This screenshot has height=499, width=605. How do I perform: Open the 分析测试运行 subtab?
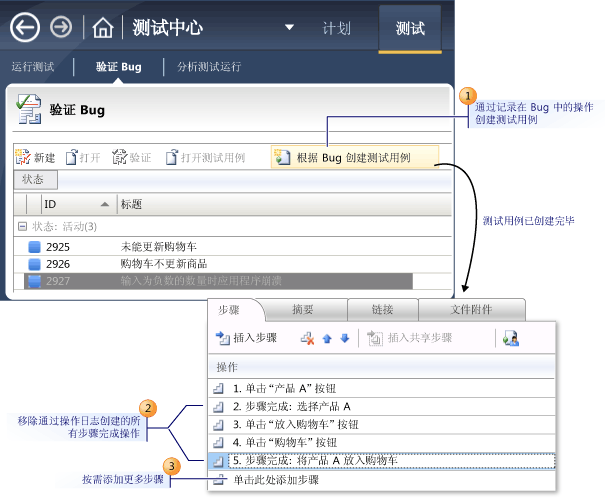pos(209,67)
